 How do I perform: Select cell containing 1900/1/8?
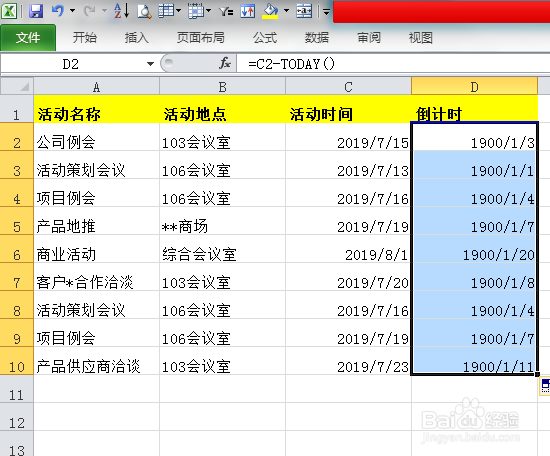coord(474,277)
